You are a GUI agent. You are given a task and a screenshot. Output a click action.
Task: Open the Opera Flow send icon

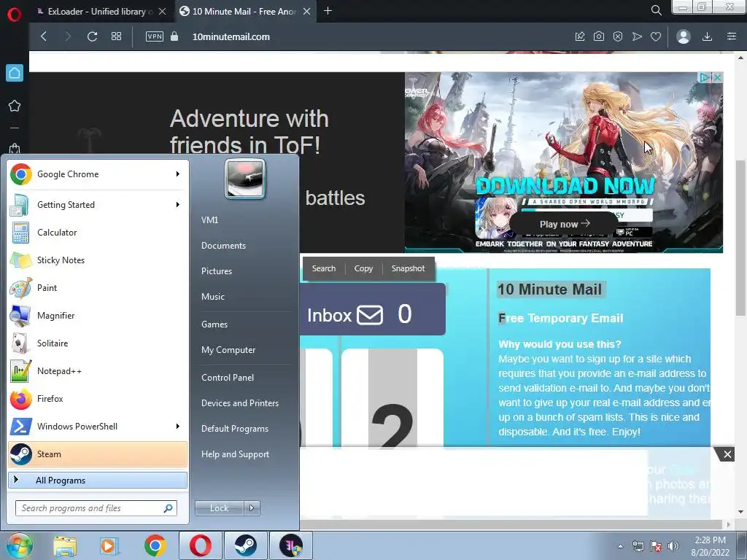(637, 36)
